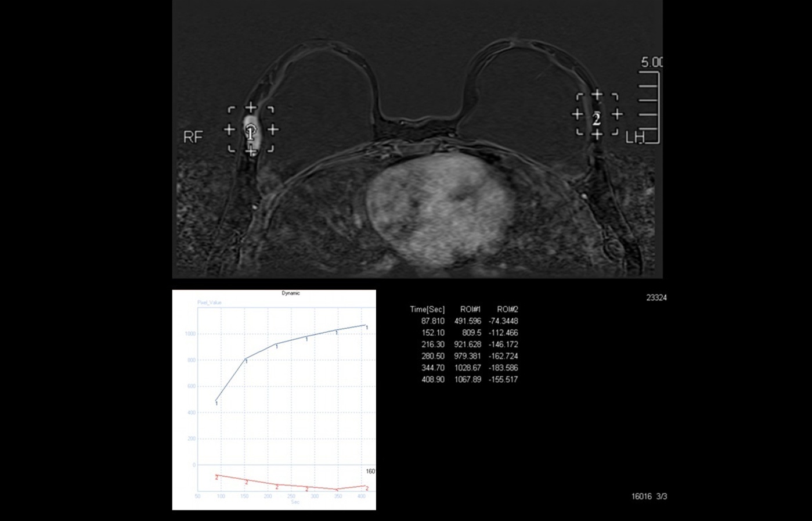Click the 600 tick on the chart's vertical axis
This screenshot has width=812, height=521.
[x=191, y=386]
